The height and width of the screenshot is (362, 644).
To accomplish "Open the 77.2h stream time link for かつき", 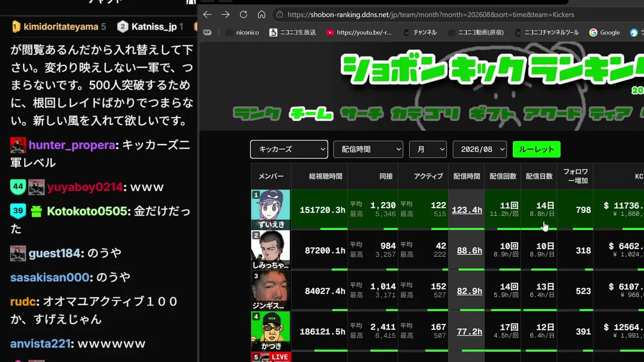I will [x=469, y=332].
